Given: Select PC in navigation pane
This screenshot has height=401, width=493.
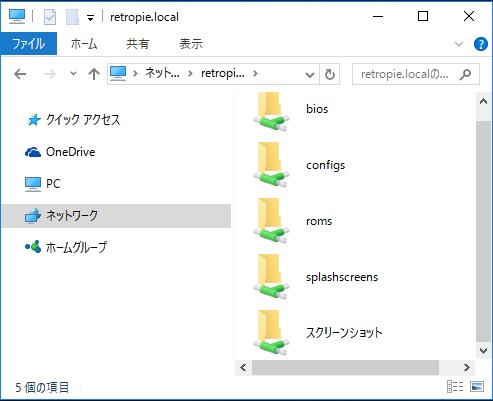Looking at the screenshot, I should click(x=116, y=184).
